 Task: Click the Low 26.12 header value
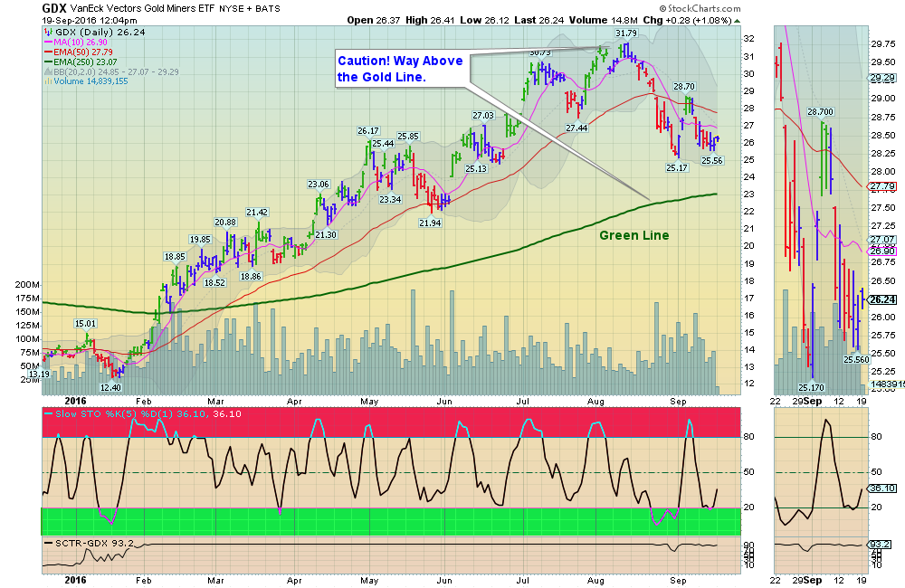tap(484, 20)
